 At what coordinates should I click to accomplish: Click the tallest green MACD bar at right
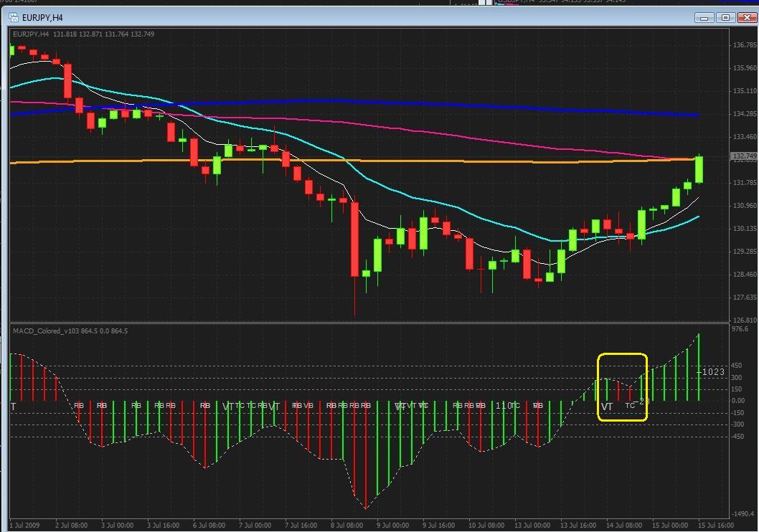tap(699, 367)
